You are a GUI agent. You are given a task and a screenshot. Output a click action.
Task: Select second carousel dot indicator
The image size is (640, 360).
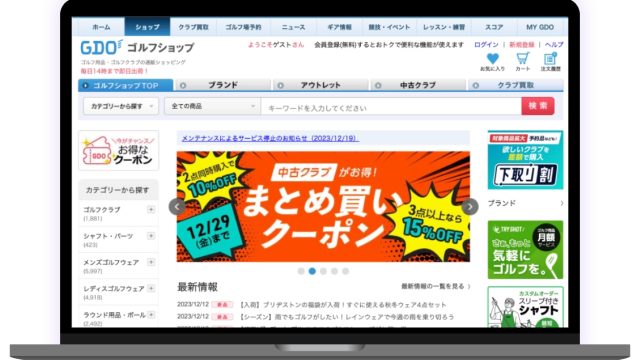click(312, 271)
